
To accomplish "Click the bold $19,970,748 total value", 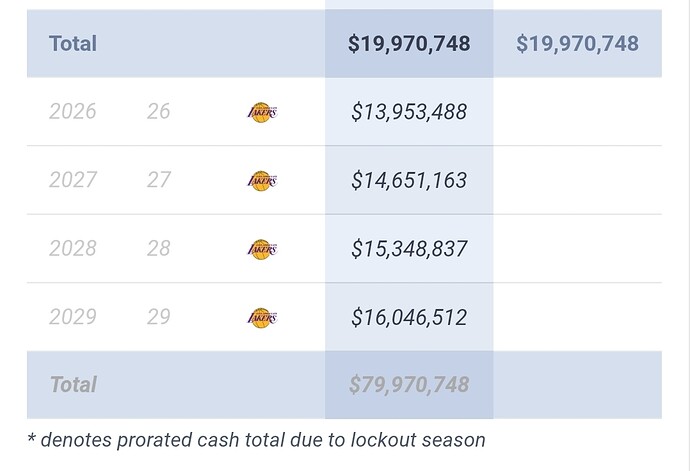I will (x=409, y=44).
